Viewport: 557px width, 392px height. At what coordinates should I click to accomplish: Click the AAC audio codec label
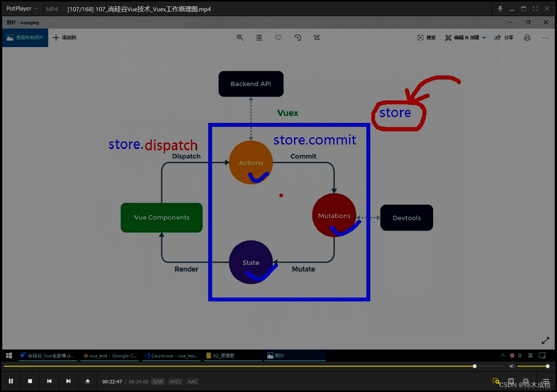(x=193, y=381)
